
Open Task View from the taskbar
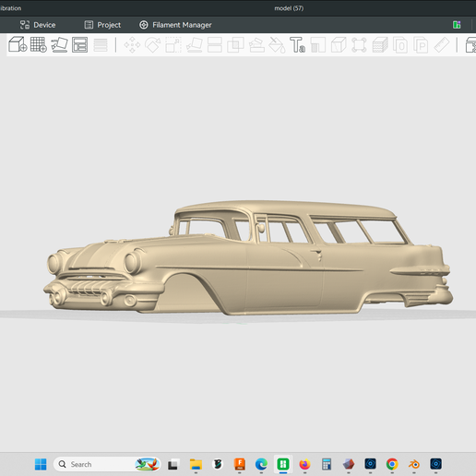click(173, 464)
